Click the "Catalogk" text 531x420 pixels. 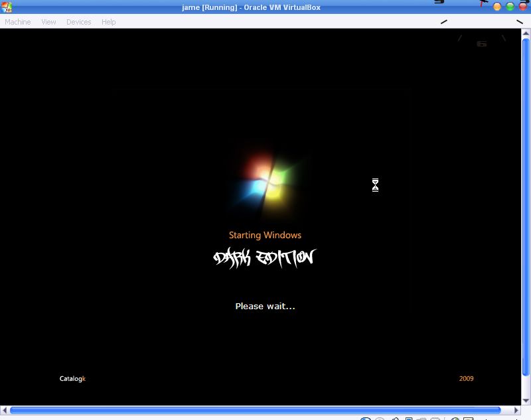coord(72,379)
